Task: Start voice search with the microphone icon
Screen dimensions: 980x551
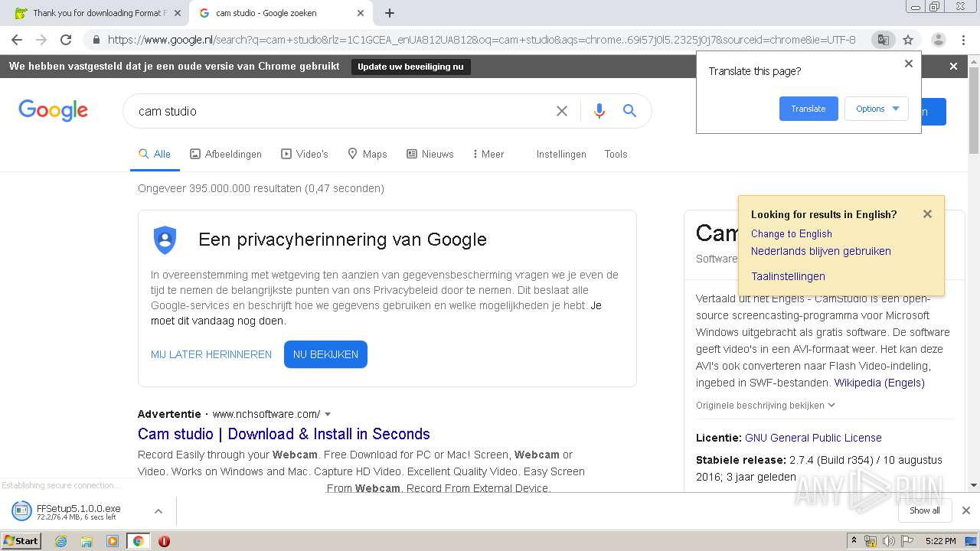Action: tap(599, 111)
